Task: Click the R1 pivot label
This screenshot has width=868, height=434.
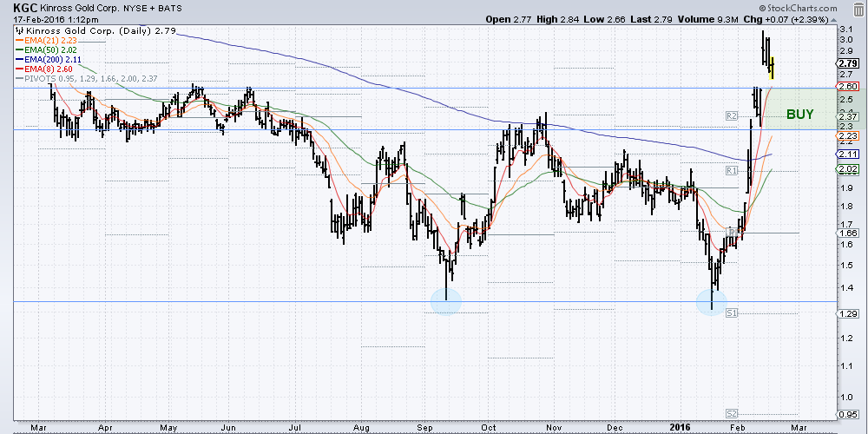Action: coord(732,171)
